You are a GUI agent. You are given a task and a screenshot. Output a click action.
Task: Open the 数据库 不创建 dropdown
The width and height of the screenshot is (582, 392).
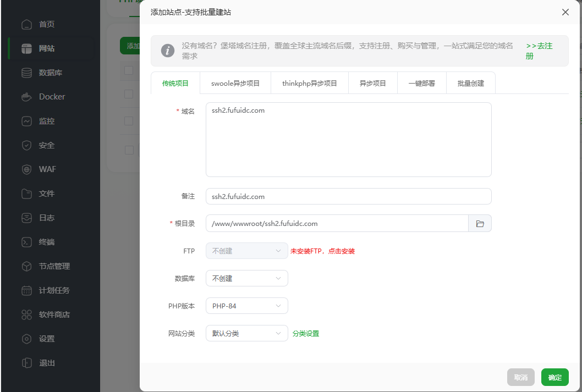[x=247, y=279]
